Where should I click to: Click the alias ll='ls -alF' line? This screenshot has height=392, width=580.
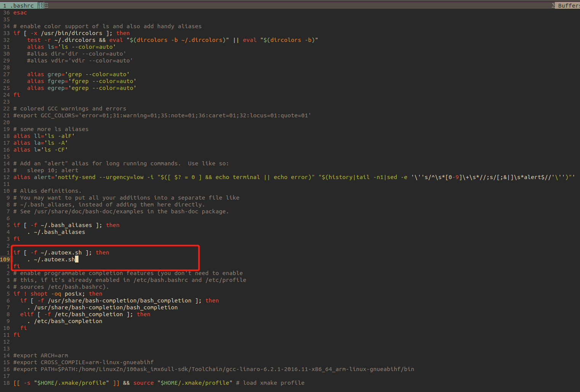44,136
